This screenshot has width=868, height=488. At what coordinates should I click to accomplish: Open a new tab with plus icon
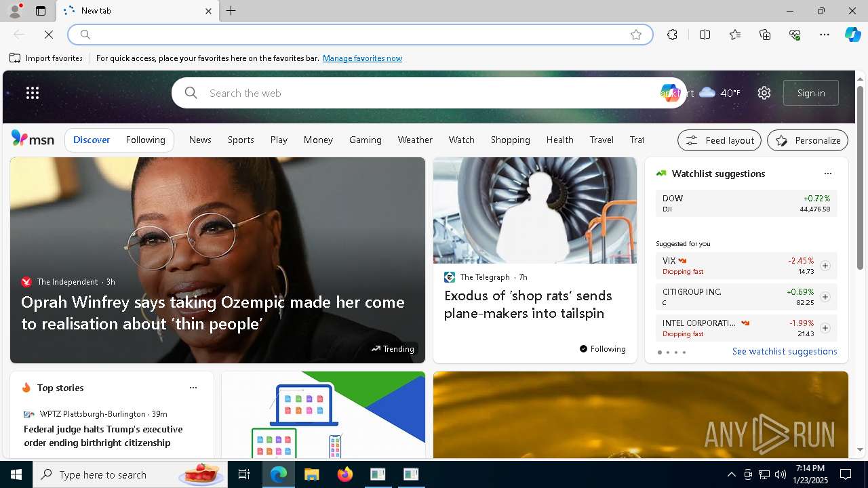click(231, 11)
